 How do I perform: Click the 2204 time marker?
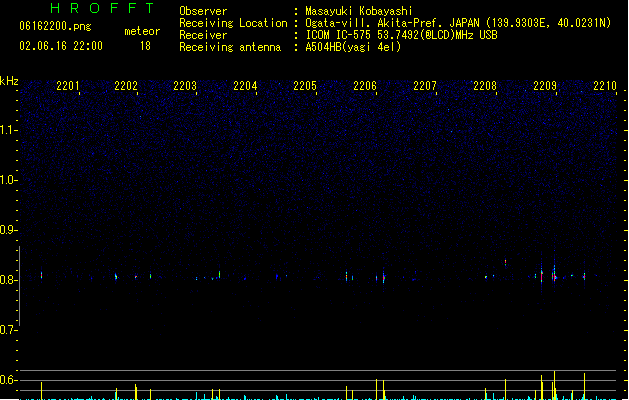click(x=245, y=86)
